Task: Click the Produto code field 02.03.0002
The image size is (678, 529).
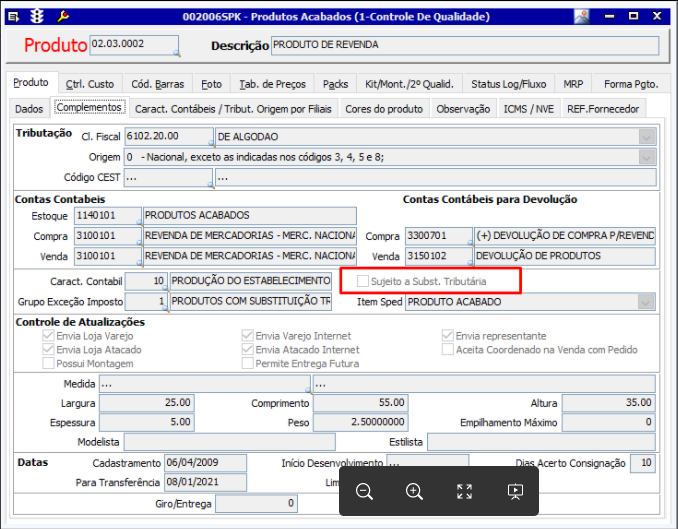Action: point(134,45)
